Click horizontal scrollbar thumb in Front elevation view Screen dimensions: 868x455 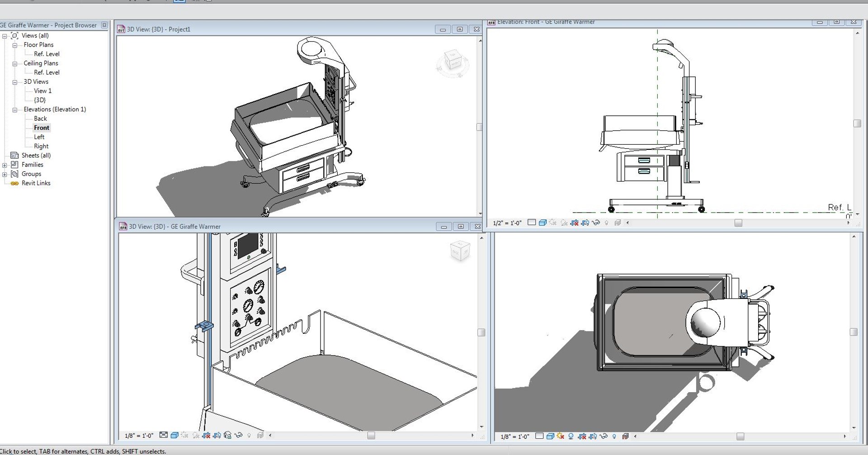(x=738, y=223)
